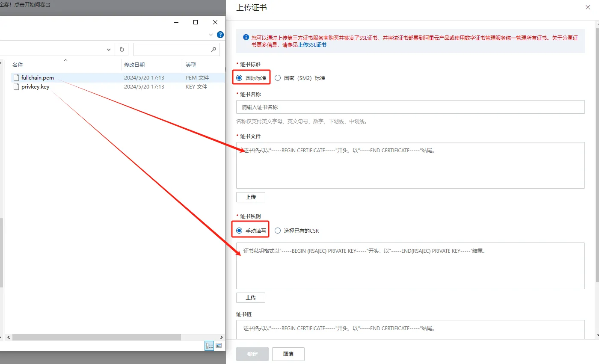The width and height of the screenshot is (599, 364).
Task: Select the 国际标准 radio button
Action: 239,78
